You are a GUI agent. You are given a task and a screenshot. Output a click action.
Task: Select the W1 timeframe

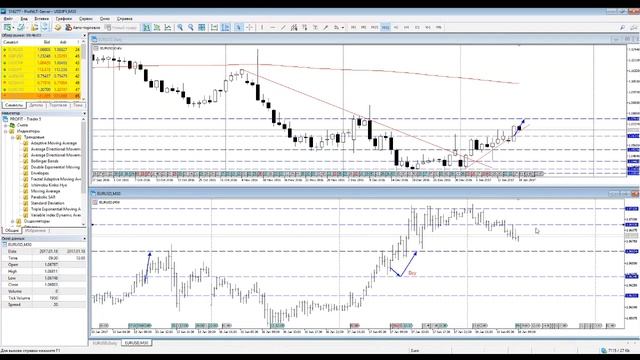(x=428, y=27)
